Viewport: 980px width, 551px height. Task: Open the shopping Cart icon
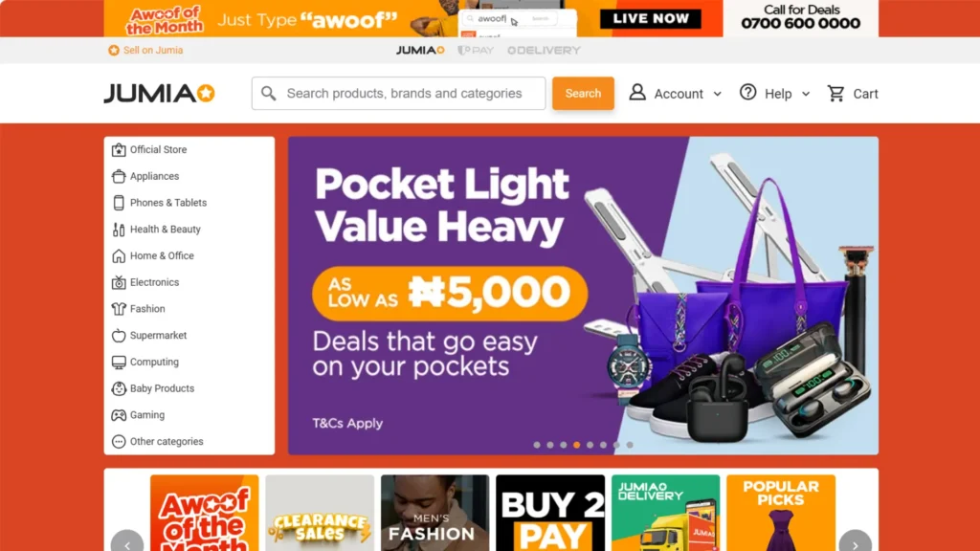point(835,93)
